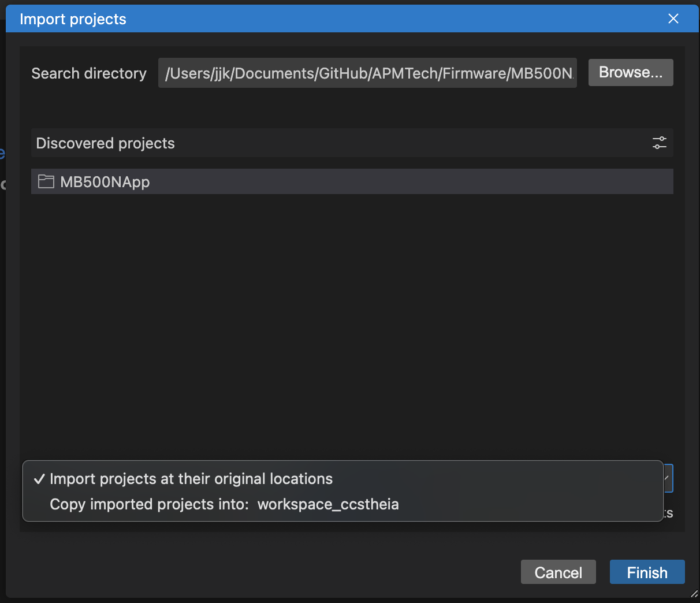Click the partially hidden text behind dropdown list
Viewport: 700px width, 603px height.
668,513
